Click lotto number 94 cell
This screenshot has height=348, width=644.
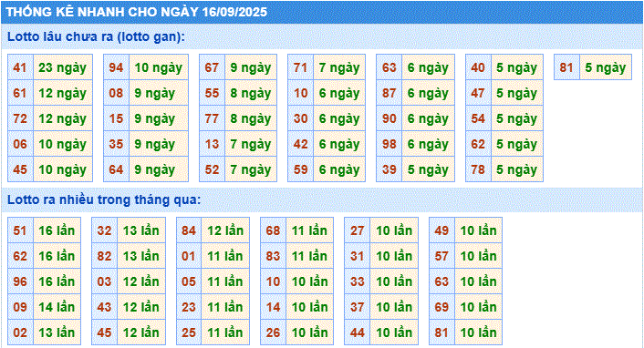116,67
